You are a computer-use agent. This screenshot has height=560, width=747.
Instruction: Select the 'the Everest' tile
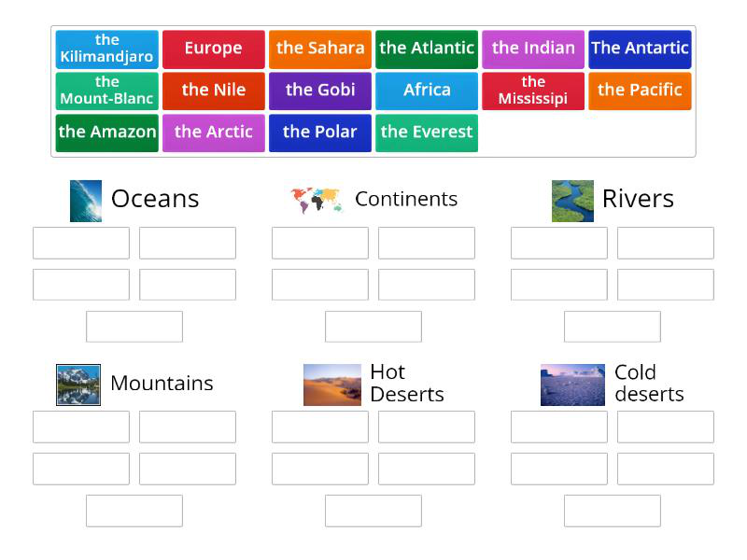click(x=427, y=133)
